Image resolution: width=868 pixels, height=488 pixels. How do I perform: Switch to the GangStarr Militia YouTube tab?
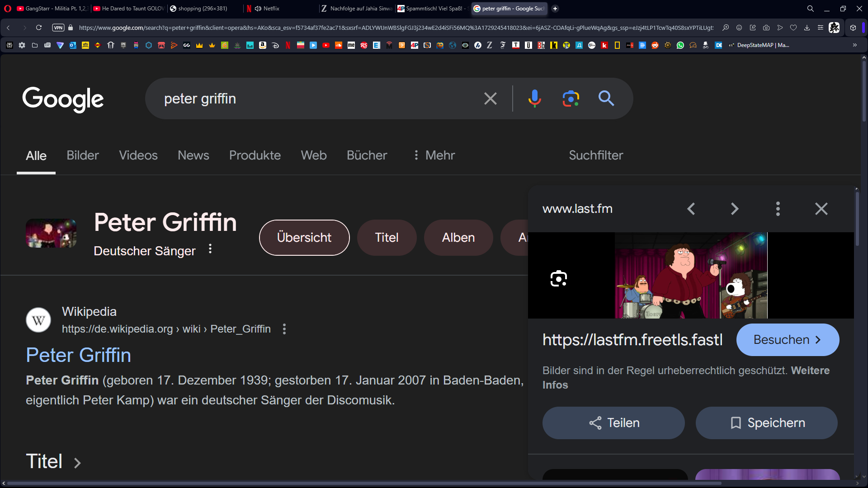click(52, 9)
